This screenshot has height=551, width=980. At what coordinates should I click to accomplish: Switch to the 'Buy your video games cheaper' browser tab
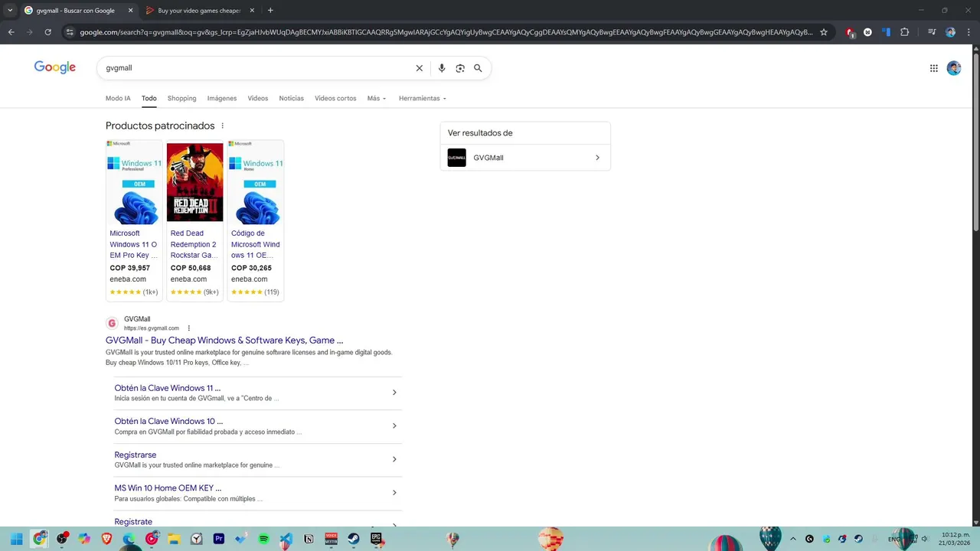[199, 11]
